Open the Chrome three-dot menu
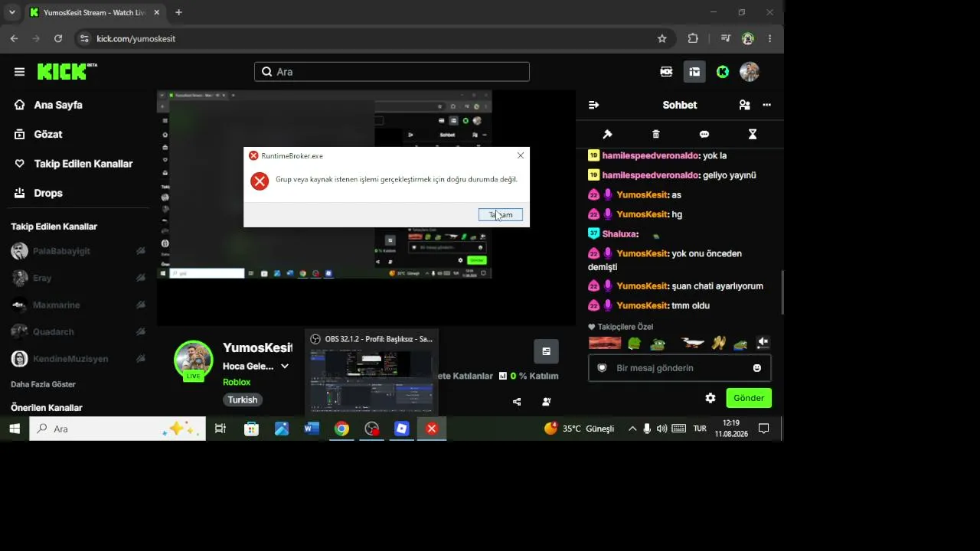The image size is (980, 551). tap(769, 38)
